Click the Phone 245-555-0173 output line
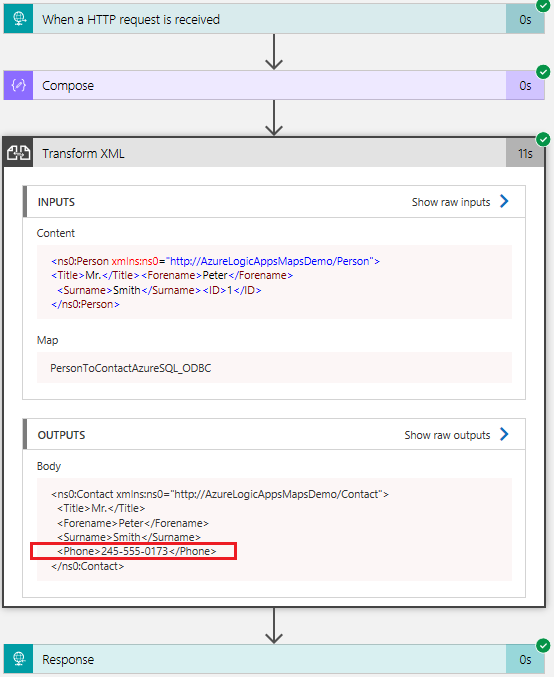The width and height of the screenshot is (554, 677). (x=136, y=551)
